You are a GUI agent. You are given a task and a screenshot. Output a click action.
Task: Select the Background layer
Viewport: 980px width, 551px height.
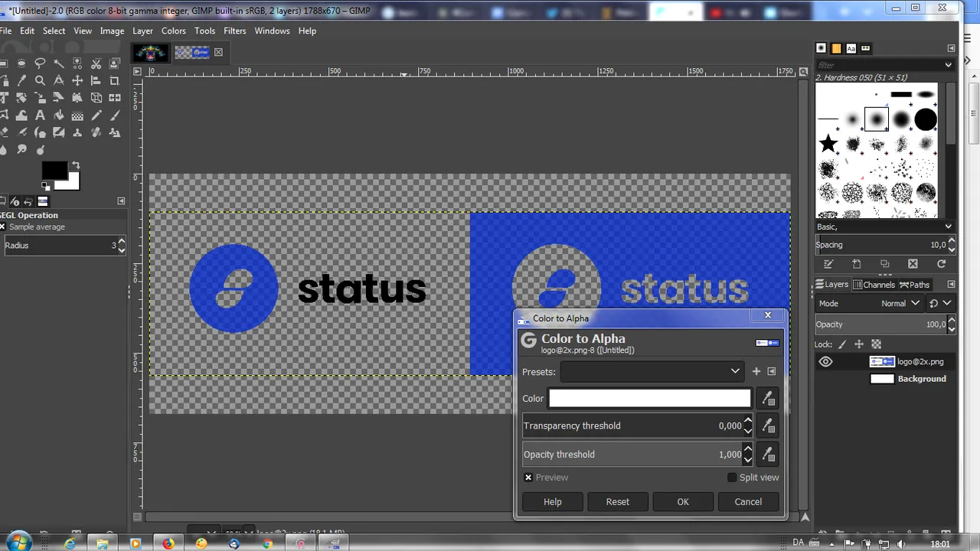922,379
